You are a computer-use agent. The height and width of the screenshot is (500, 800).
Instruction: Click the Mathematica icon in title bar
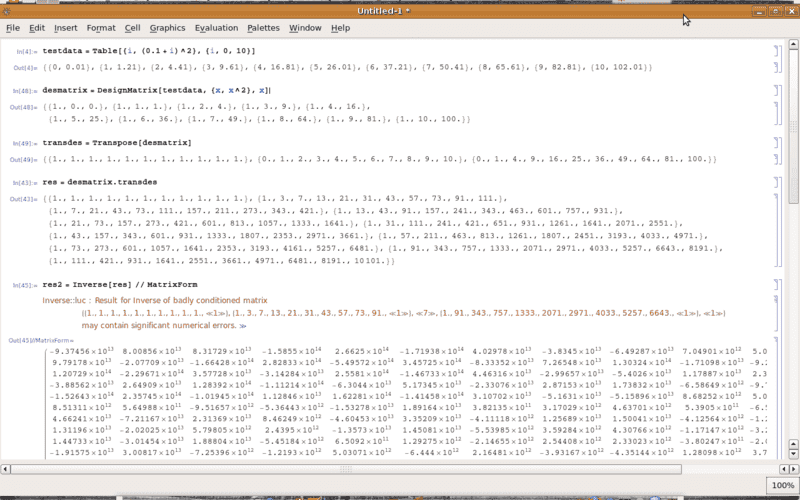click(x=7, y=11)
